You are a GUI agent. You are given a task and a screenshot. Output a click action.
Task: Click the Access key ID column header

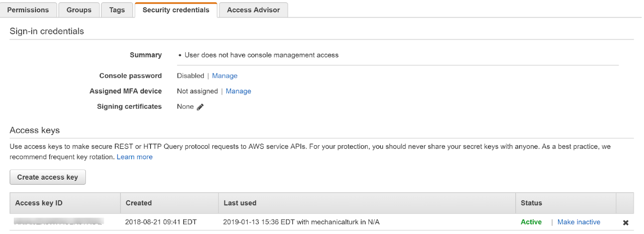38,203
